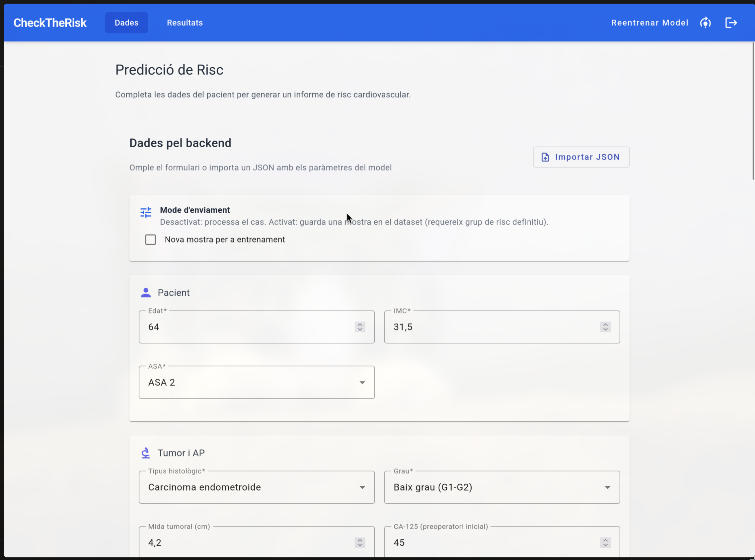Click the sliders icon beside Mode d'enviament

tap(146, 213)
